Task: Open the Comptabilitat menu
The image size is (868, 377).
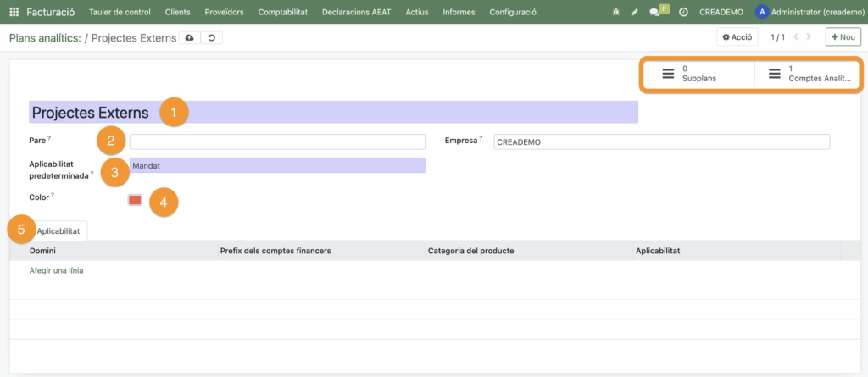Action: pos(284,12)
